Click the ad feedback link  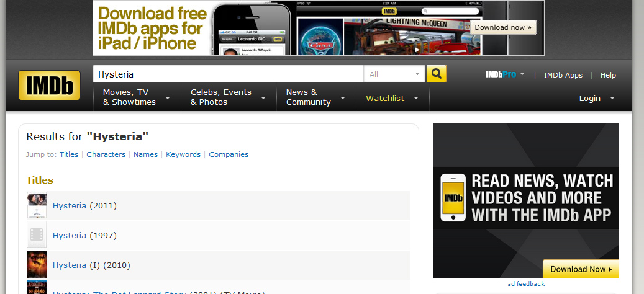[526, 283]
